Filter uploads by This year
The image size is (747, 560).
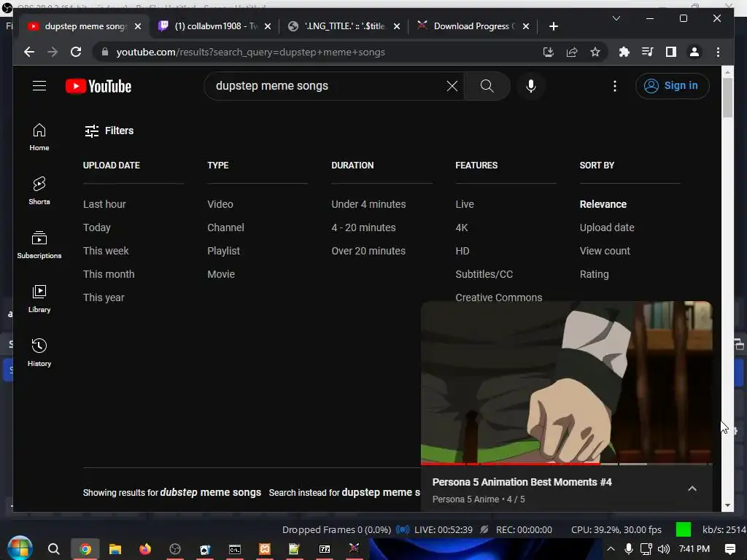click(x=104, y=297)
